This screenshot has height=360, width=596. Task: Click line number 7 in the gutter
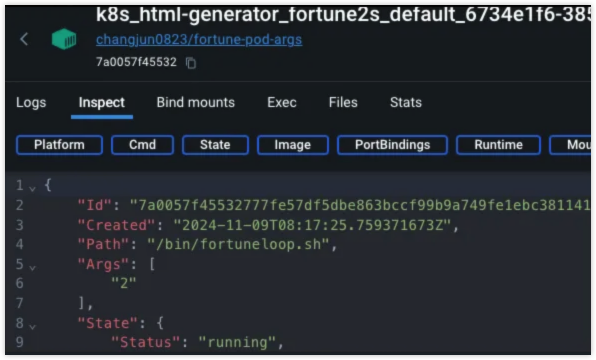coord(20,303)
